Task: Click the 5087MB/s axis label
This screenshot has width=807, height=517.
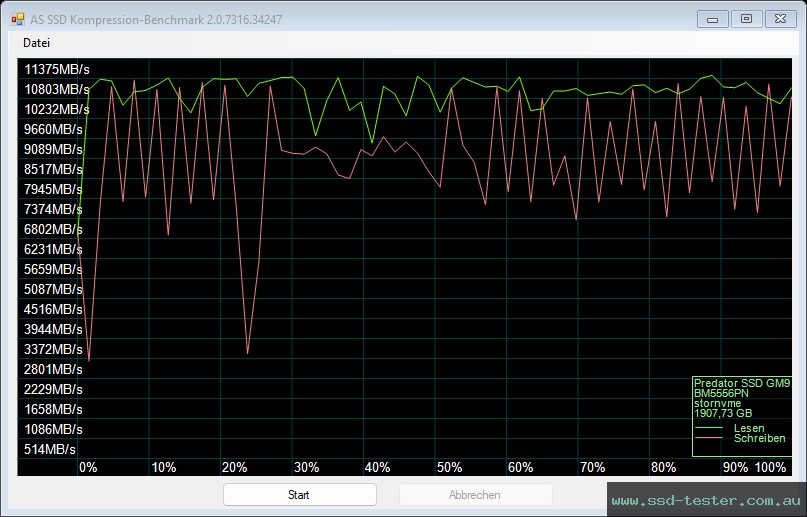Action: pos(53,290)
